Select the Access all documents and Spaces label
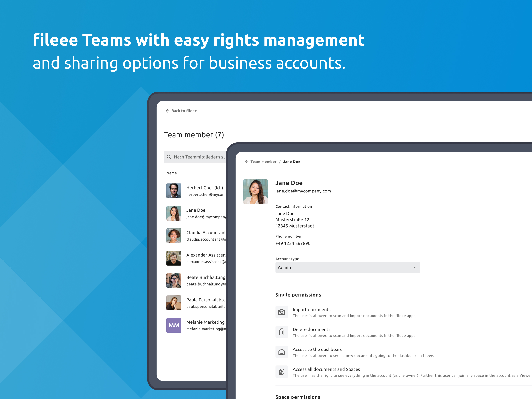 326,369
